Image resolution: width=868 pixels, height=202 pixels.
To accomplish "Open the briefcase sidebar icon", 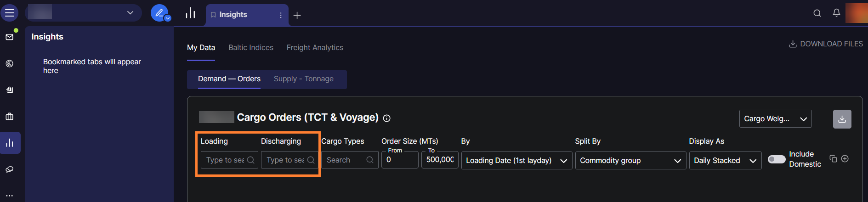I will (10, 117).
